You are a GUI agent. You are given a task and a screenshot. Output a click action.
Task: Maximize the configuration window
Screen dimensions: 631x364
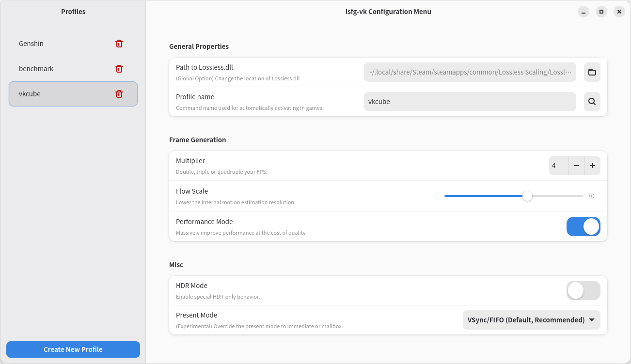coord(601,12)
